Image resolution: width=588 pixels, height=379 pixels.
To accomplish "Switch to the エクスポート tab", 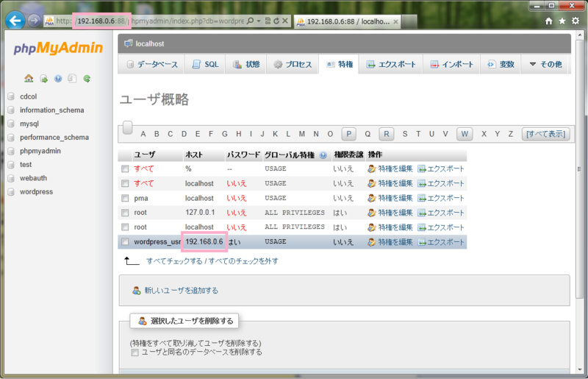I will point(391,64).
